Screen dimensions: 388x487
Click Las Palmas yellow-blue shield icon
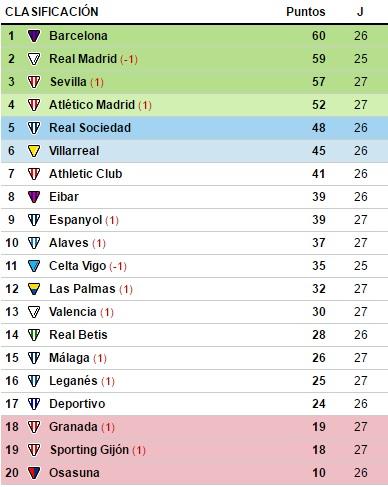click(34, 289)
